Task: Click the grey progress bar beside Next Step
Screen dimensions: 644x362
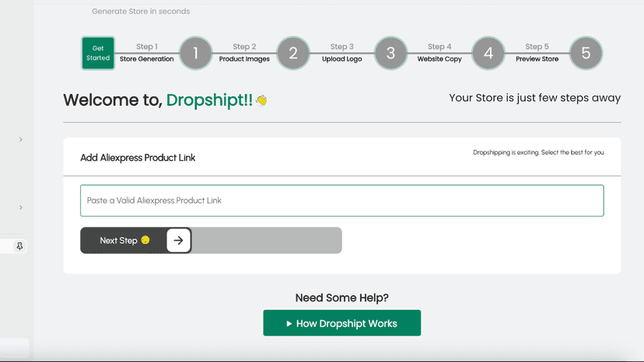Action: coord(267,240)
